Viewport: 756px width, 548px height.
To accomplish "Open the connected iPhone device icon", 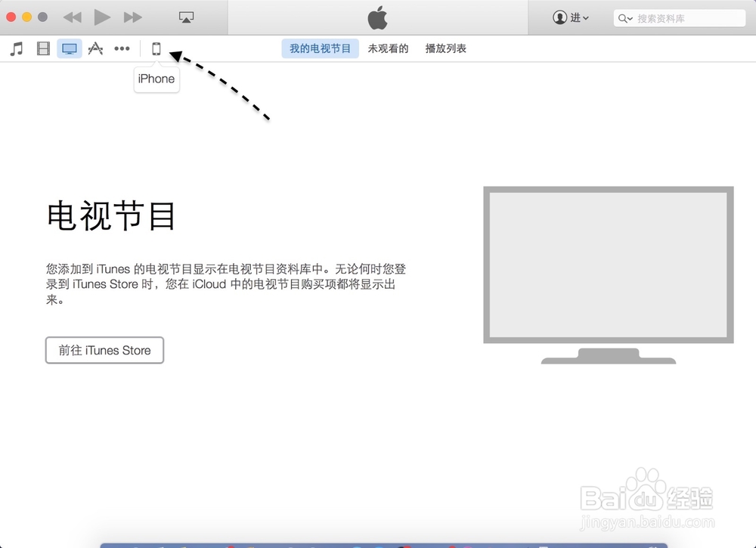I will pos(156,48).
